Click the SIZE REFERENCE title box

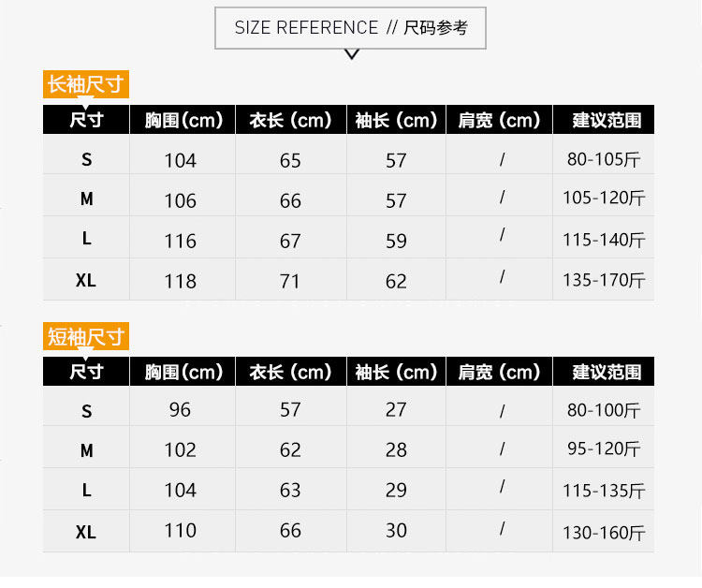pyautogui.click(x=350, y=28)
